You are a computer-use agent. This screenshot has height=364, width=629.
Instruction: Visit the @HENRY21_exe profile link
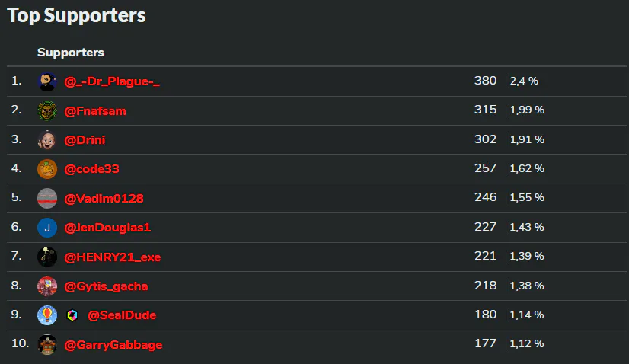113,257
